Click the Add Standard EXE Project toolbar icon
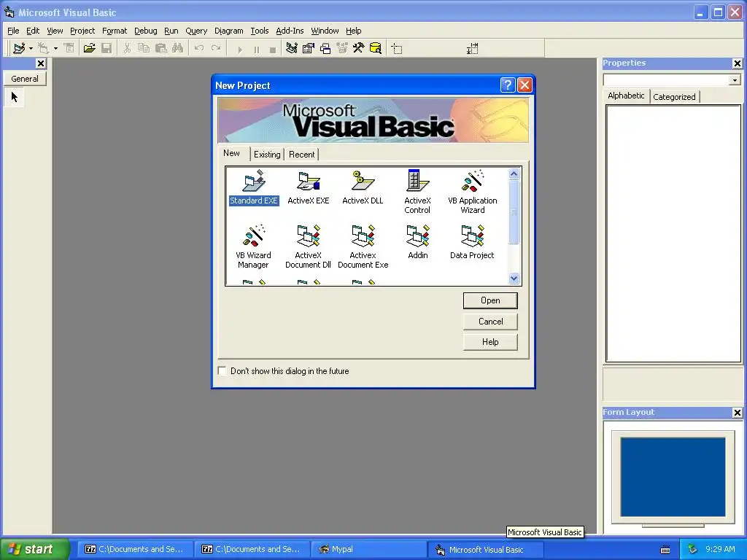 (19, 48)
